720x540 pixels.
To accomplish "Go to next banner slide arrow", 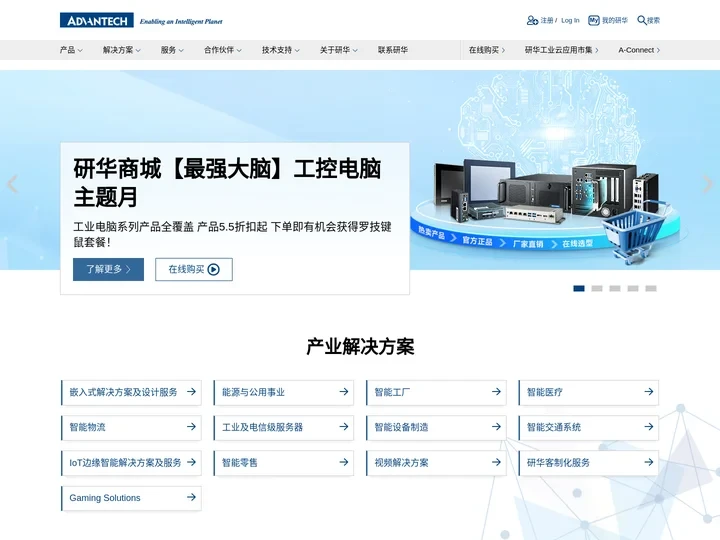I will [x=708, y=184].
